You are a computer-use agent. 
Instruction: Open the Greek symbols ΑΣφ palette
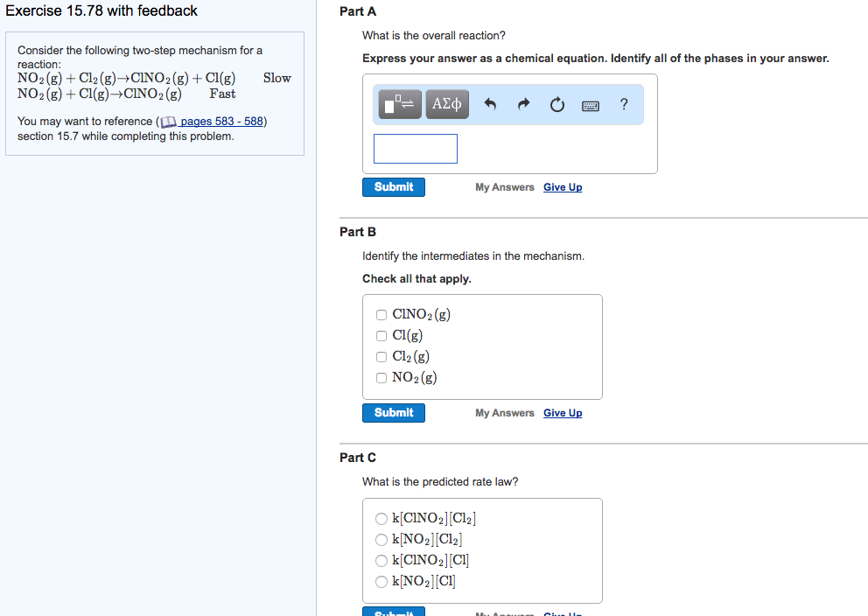(x=446, y=104)
